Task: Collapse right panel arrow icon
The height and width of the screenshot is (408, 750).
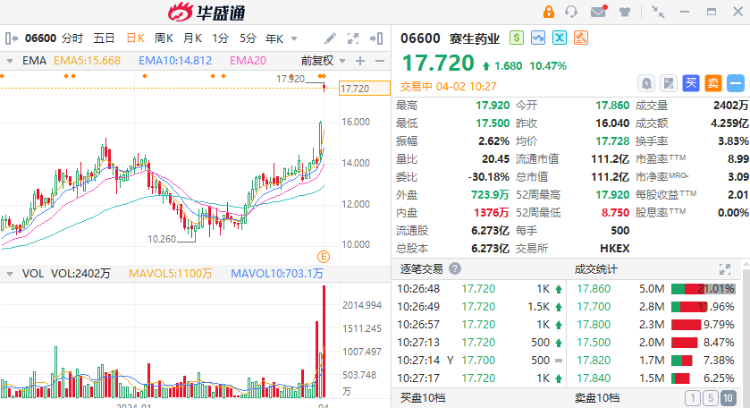Action: pos(376,38)
